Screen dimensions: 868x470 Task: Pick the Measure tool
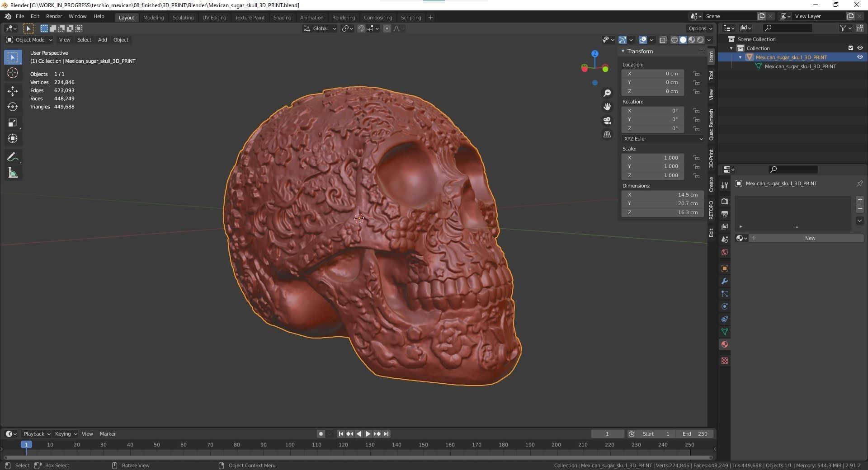13,173
